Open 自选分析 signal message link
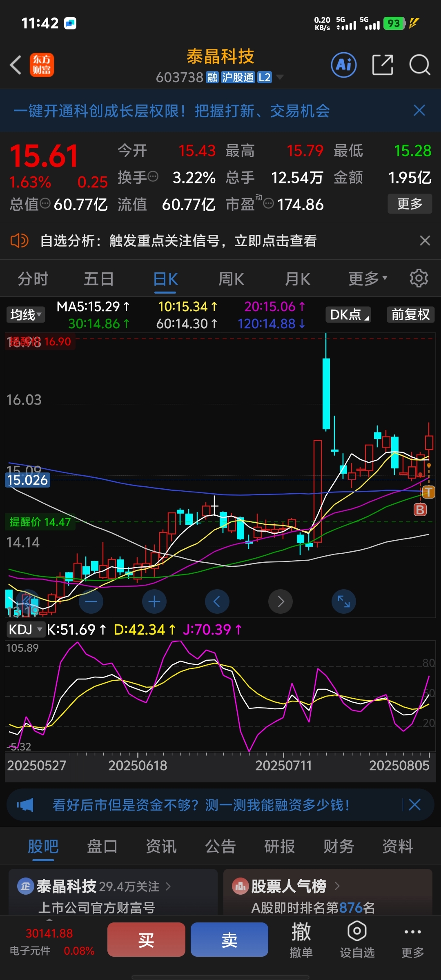441x980 pixels. 178,241
